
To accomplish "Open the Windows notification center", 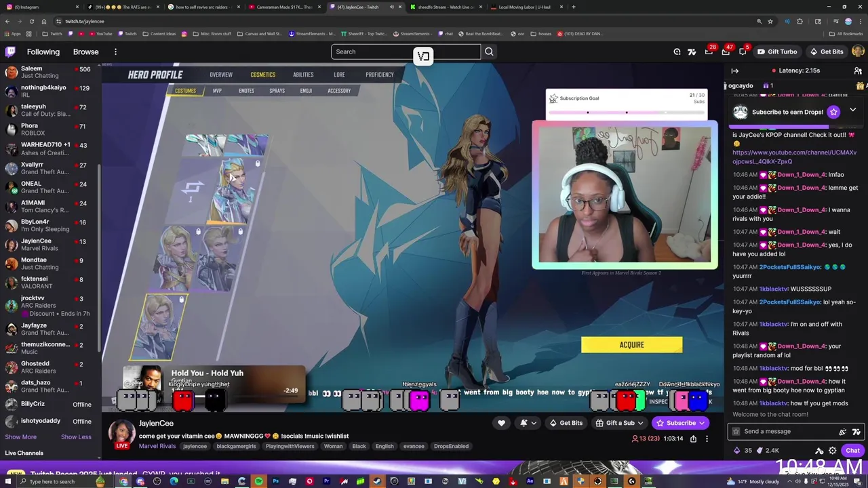I will coord(856,481).
